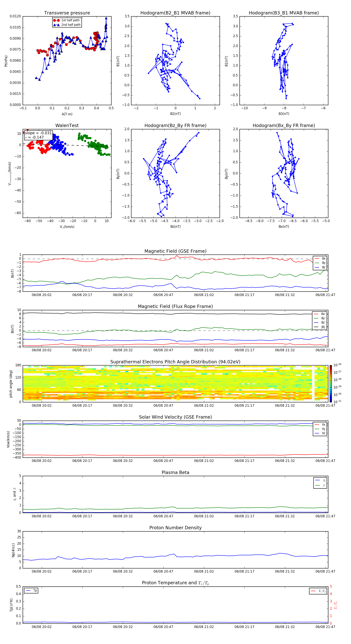Click '06/08 20:02' tick under GSE plot

click(42, 295)
